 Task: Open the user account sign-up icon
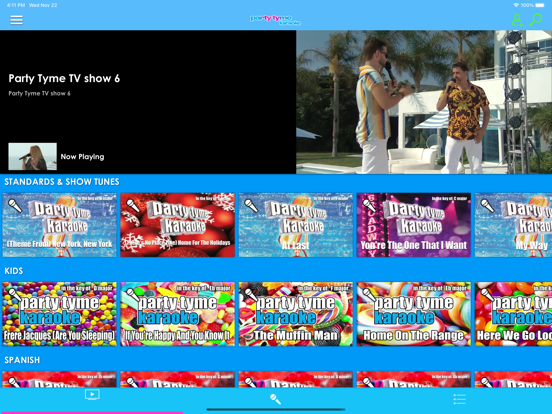click(517, 20)
